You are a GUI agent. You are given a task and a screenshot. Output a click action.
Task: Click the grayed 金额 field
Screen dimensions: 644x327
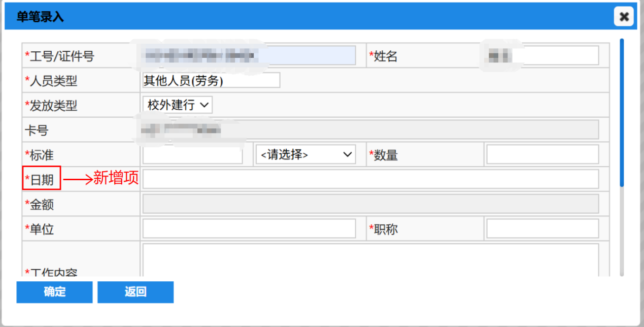click(x=370, y=204)
